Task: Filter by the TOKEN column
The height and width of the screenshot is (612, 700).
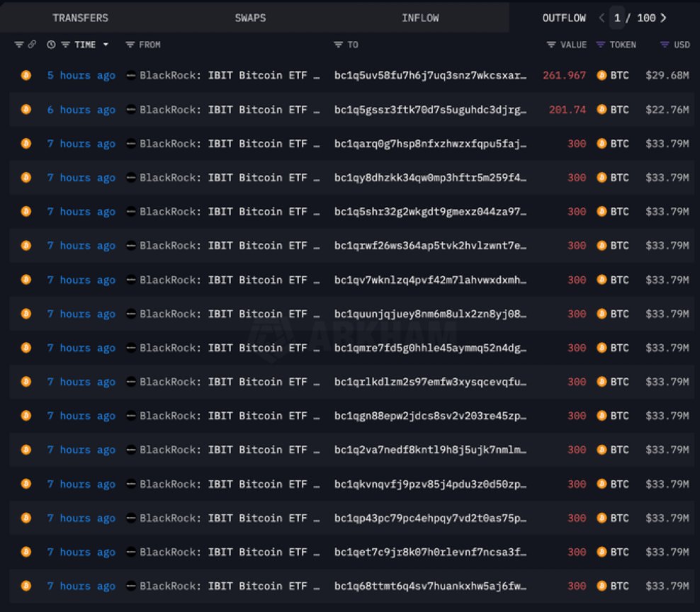Action: [601, 45]
